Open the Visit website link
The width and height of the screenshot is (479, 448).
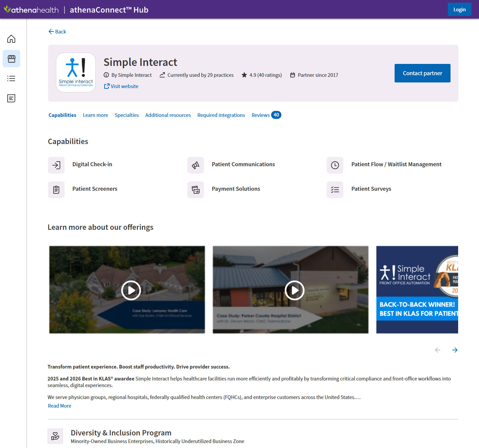coord(121,86)
